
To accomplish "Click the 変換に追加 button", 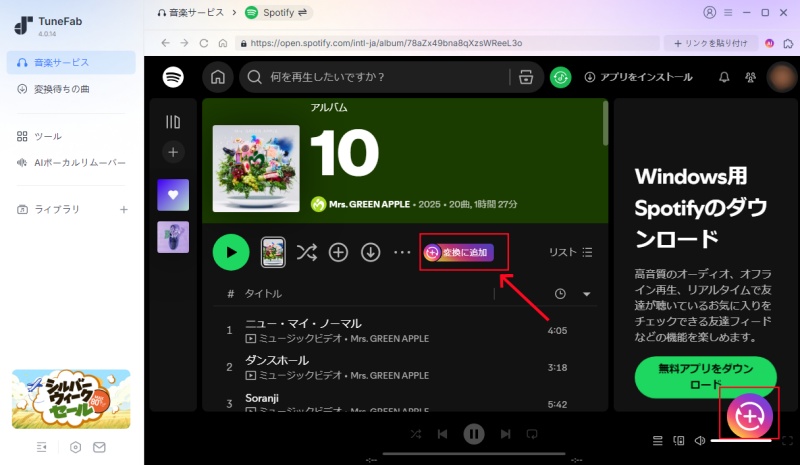I will click(458, 252).
